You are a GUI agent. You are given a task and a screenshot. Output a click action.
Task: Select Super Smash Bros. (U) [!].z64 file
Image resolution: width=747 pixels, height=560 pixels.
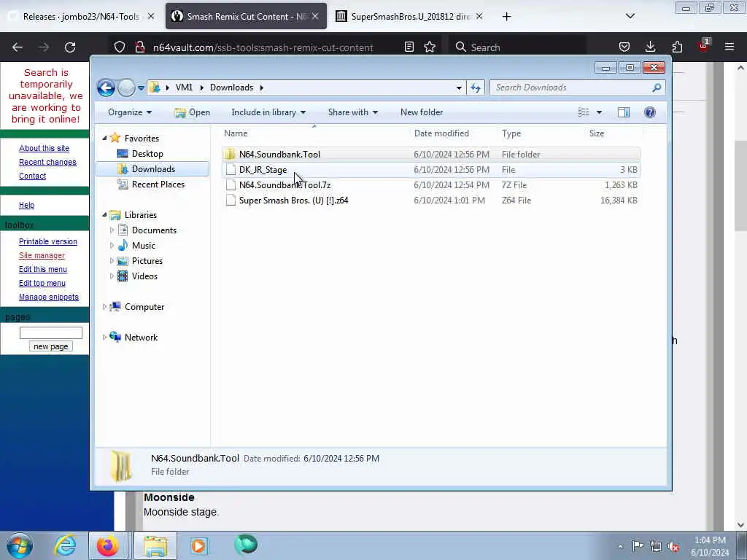point(430,201)
